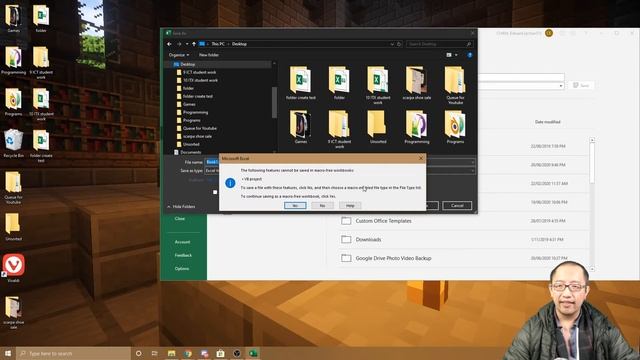The image size is (640, 360).
Task: Click Yes in the Microsoft Excel message box
Action: click(x=295, y=206)
